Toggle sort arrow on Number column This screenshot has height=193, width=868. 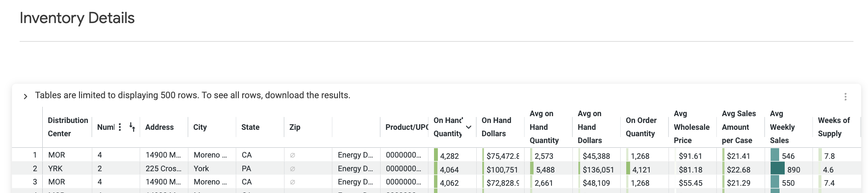[x=132, y=127]
